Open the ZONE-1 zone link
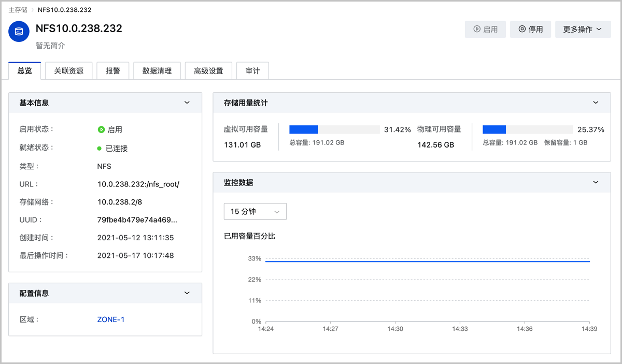 point(111,319)
